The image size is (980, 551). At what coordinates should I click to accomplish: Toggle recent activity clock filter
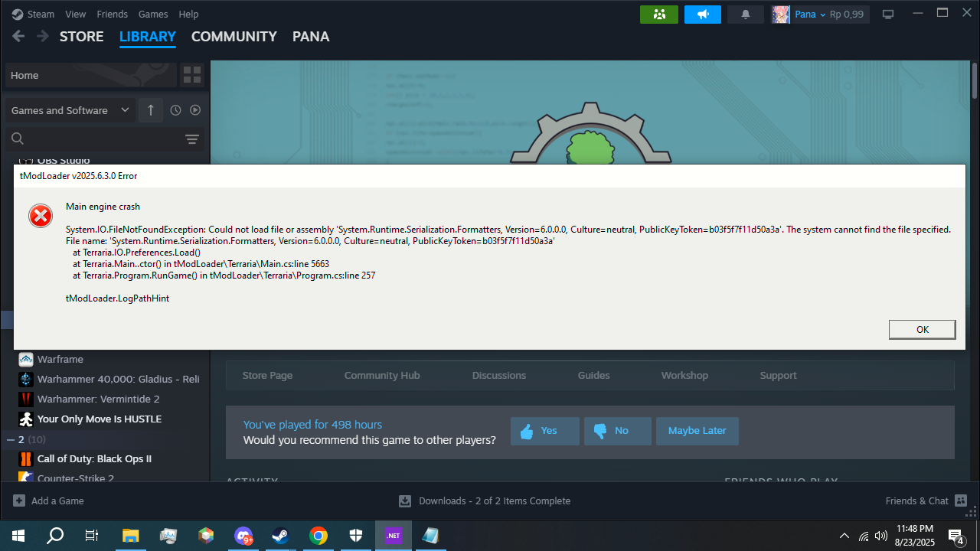(175, 110)
